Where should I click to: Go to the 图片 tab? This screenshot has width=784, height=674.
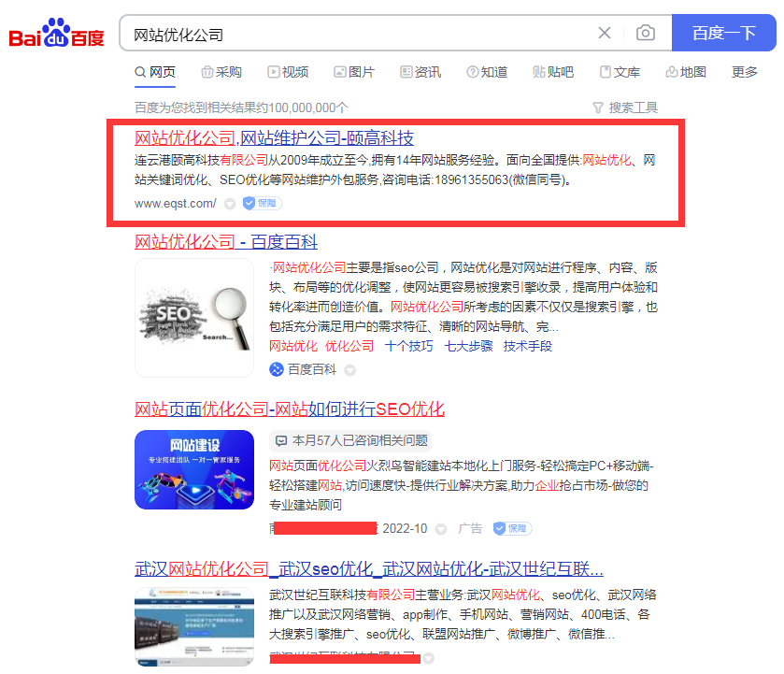click(x=354, y=73)
